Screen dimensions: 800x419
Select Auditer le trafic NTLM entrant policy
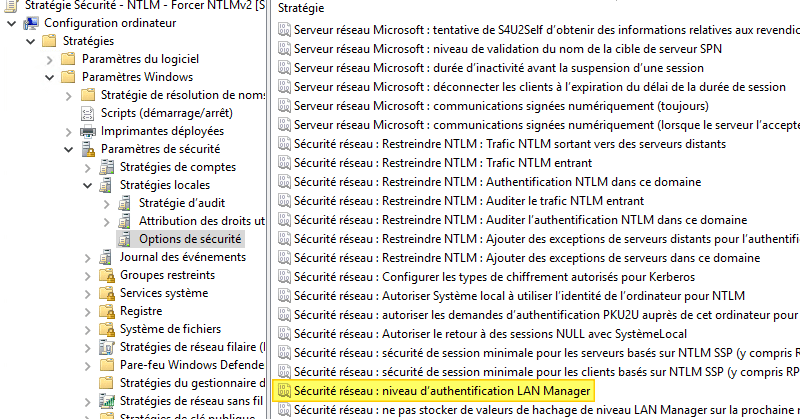click(469, 201)
